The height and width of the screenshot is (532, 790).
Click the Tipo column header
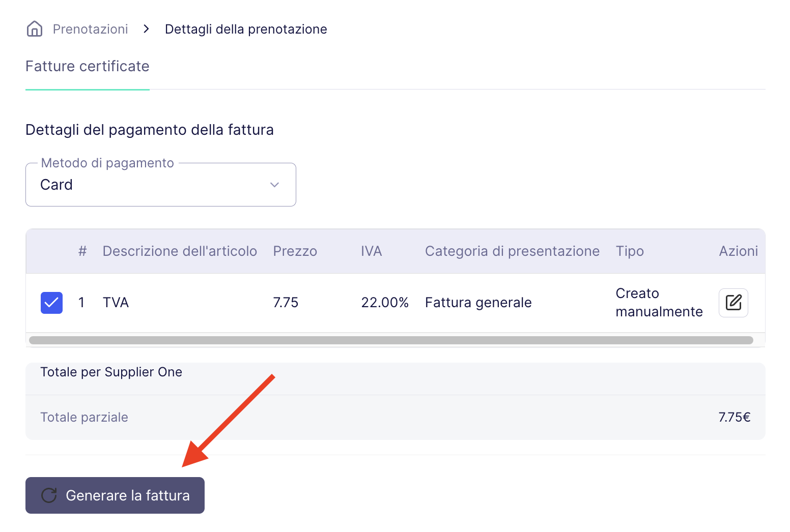pos(630,251)
